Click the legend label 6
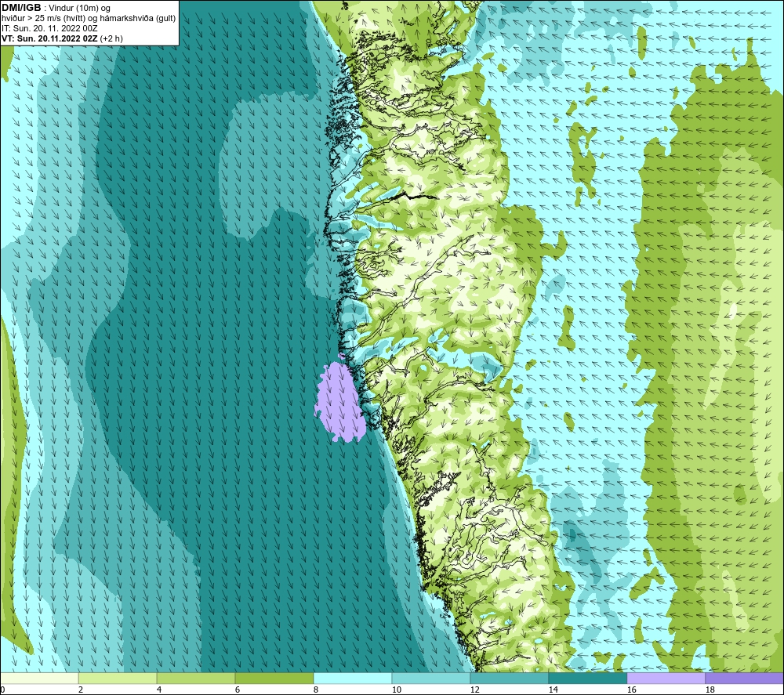 [238, 690]
